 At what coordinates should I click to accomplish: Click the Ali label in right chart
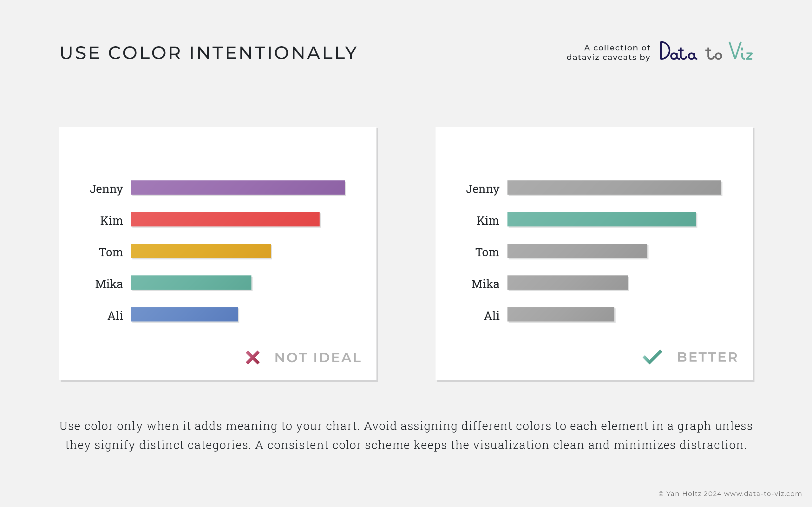click(492, 316)
